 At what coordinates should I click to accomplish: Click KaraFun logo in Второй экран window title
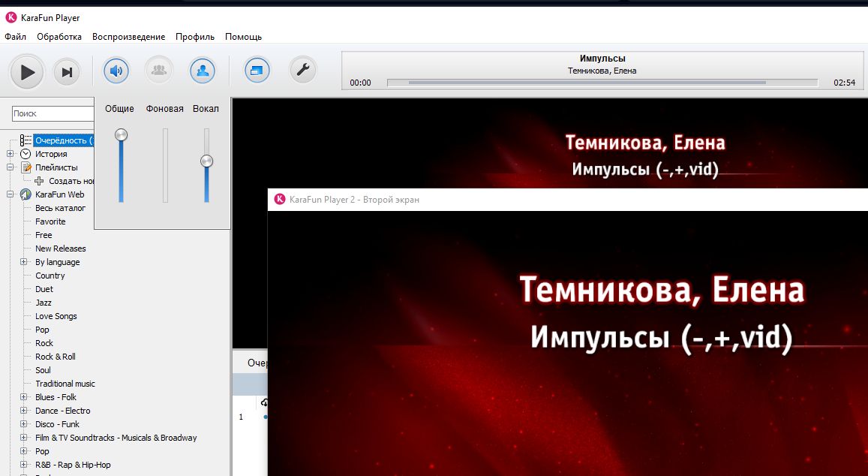[280, 199]
